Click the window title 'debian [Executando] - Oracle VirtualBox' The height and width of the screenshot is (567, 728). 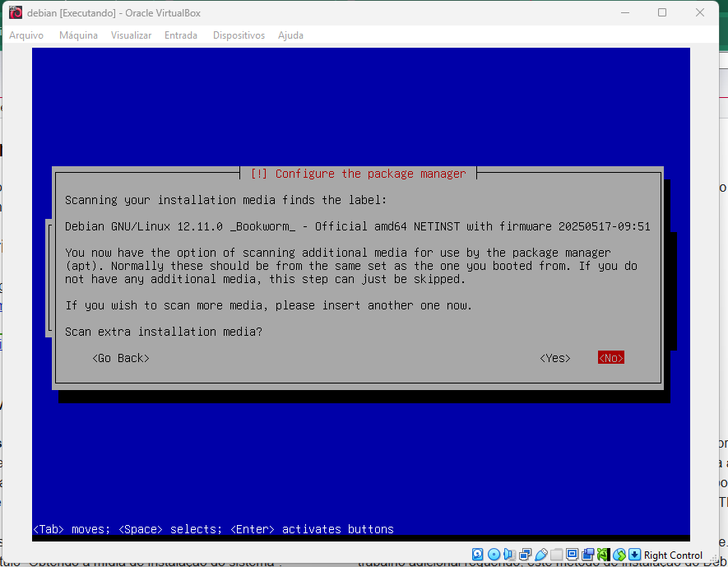coord(114,13)
